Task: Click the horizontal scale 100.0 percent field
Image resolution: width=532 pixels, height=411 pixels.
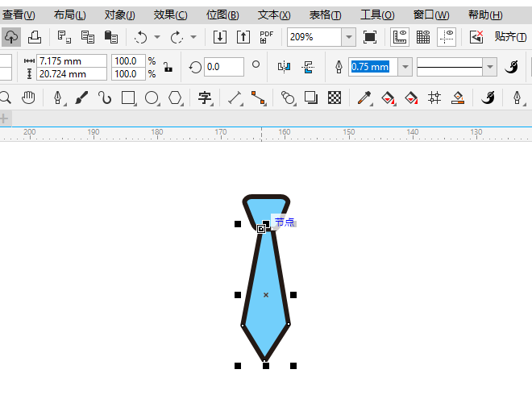Action: coord(129,61)
